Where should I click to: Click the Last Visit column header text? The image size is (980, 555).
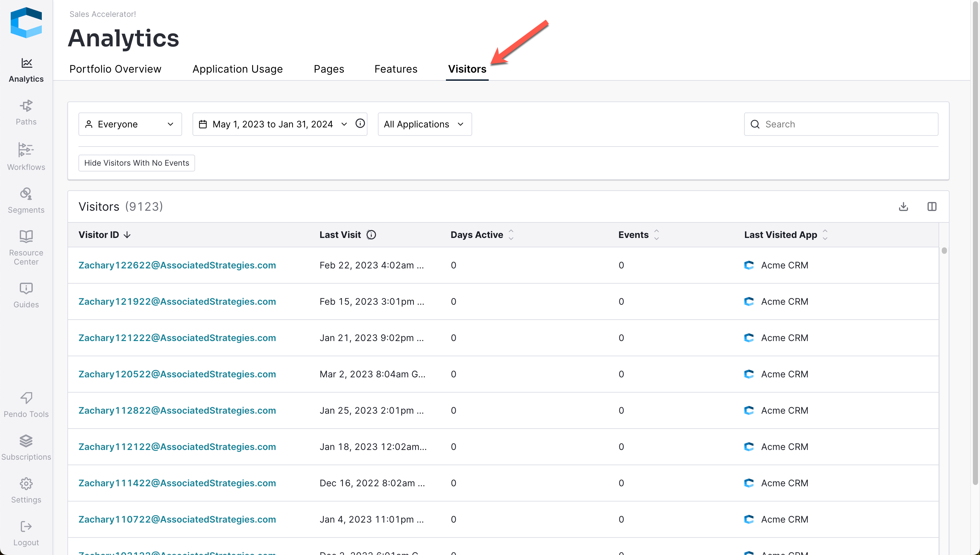[x=340, y=235]
